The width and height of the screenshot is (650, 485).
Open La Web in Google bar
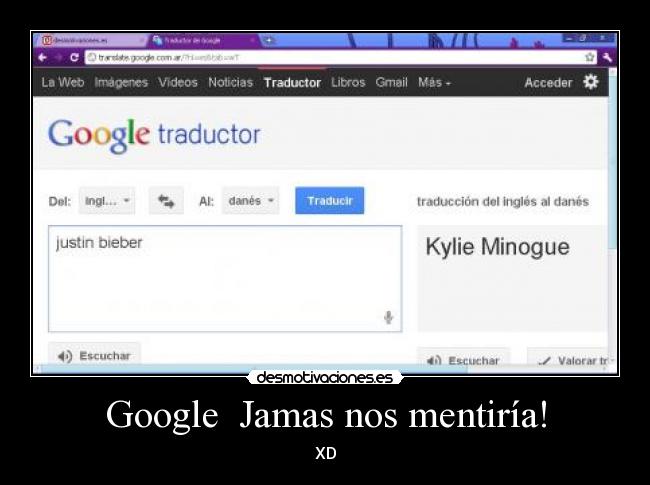pyautogui.click(x=63, y=82)
